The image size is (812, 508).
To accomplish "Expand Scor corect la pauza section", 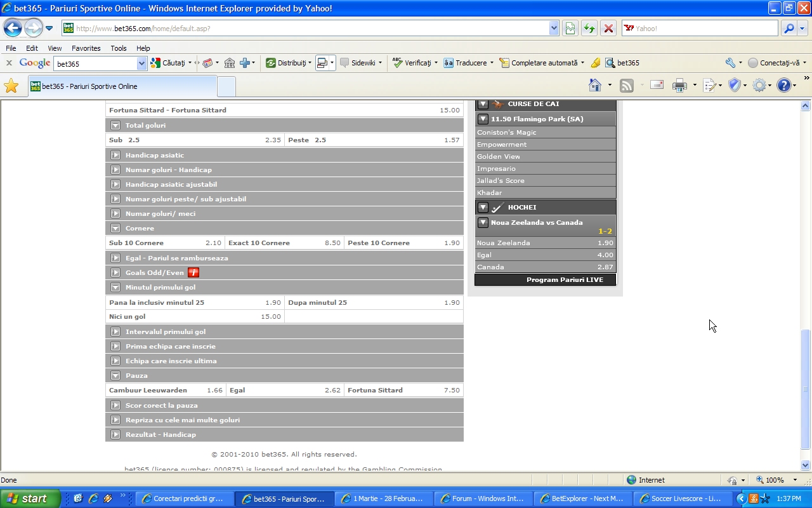I will point(115,405).
